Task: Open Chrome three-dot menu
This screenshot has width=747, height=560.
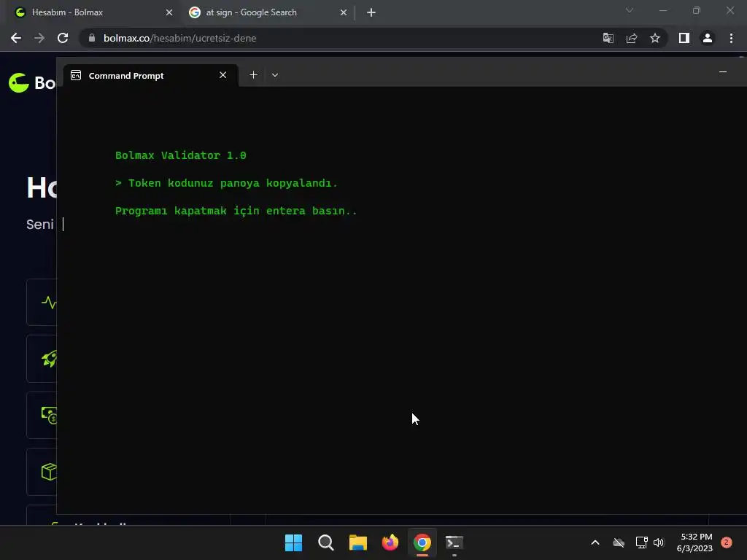Action: pyautogui.click(x=731, y=38)
